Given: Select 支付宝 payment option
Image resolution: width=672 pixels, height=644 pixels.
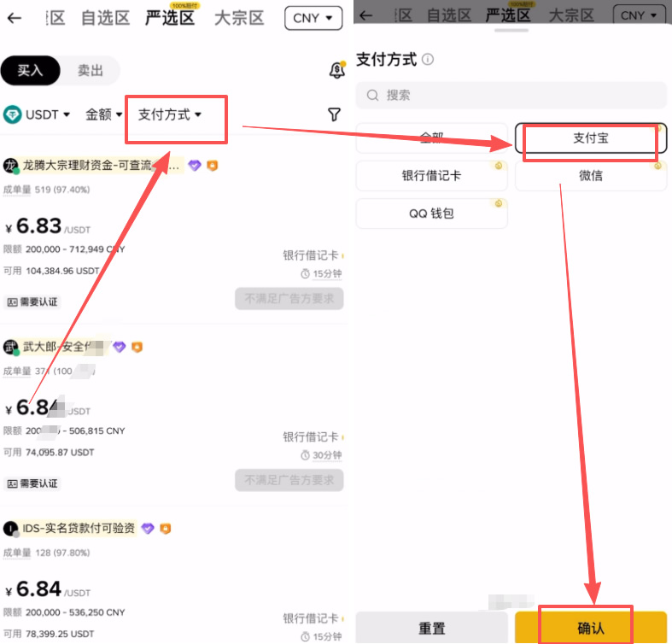Looking at the screenshot, I should (x=590, y=138).
